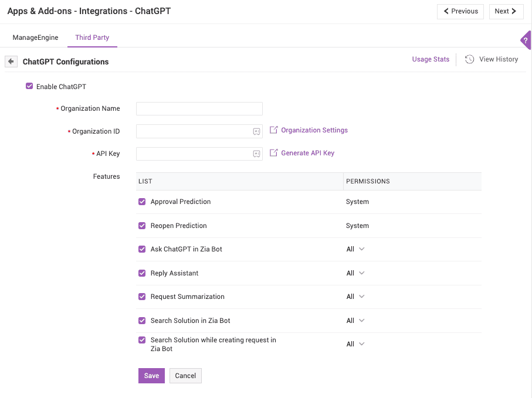
Task: Open permissions dropdown for Ask ChatGPT in Zia Bot
Action: click(355, 249)
